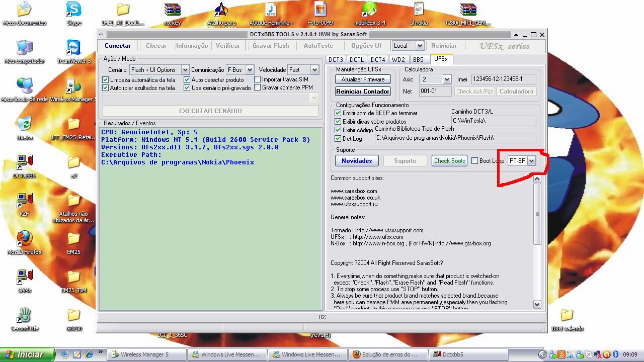Open the Iniciar start menu

click(28, 354)
